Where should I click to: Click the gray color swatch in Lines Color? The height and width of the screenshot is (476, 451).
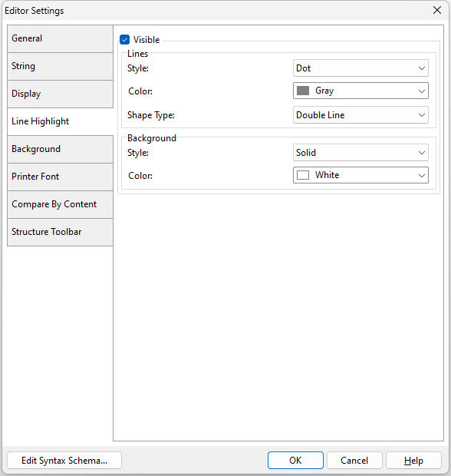point(303,91)
